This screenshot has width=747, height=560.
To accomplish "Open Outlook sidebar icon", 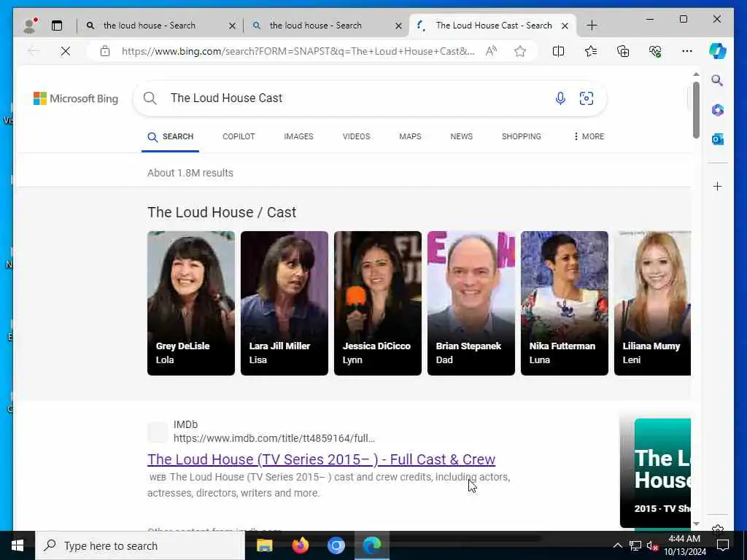I will tap(718, 139).
